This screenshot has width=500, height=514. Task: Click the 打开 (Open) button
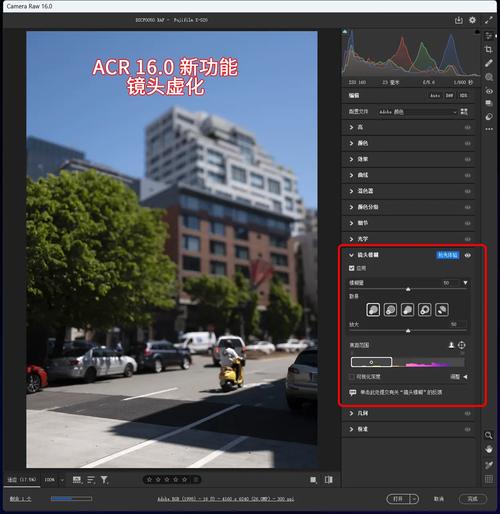point(398,499)
